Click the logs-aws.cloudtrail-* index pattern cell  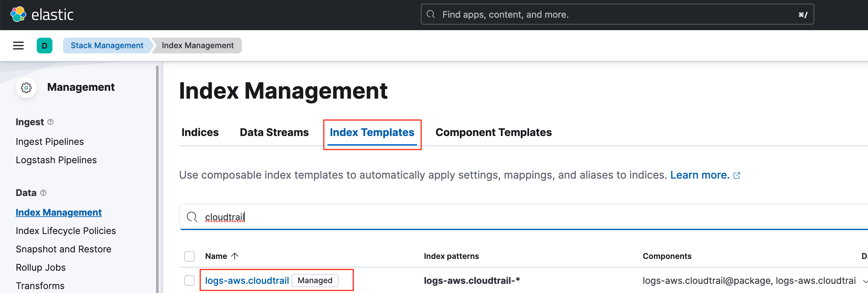472,281
